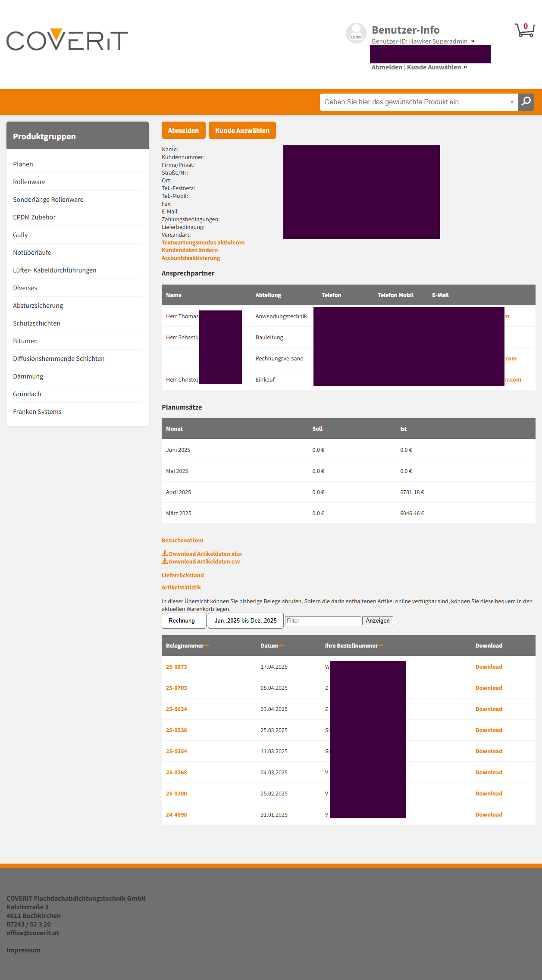Viewport: 542px width, 980px height.
Task: Open the Besuchsnotizen link
Action: tap(182, 541)
